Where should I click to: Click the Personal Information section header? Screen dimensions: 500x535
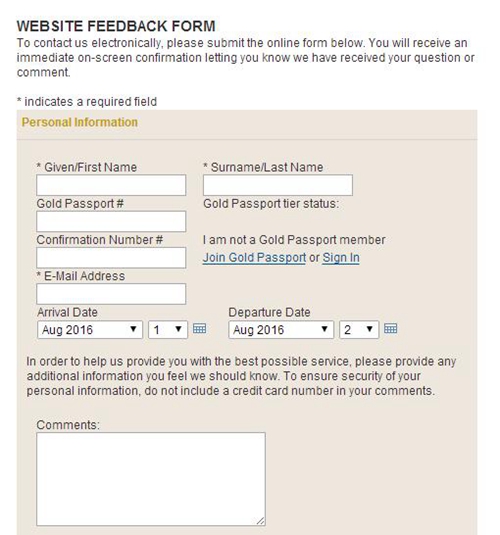[80, 122]
